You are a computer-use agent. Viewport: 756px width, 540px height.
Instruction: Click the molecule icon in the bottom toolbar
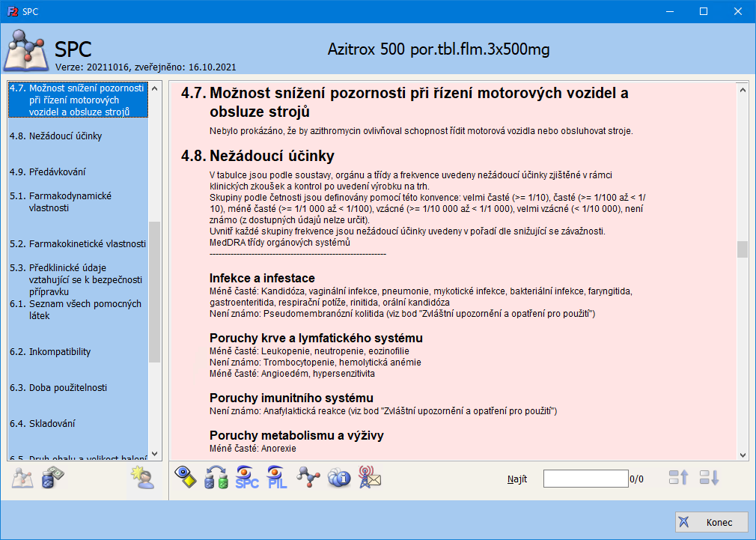pyautogui.click(x=308, y=477)
